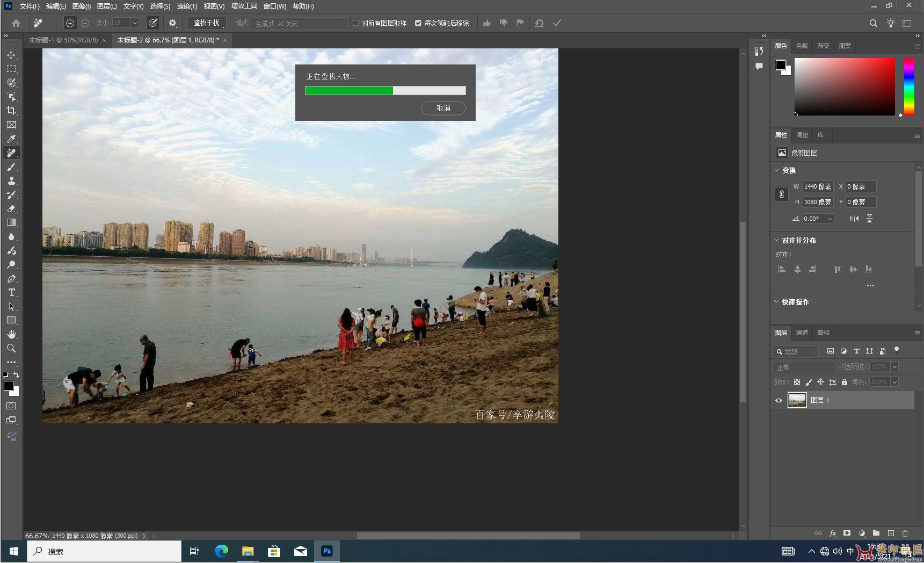The width and height of the screenshot is (924, 563).
Task: Select the Clone Stamp tool
Action: pos(11,181)
